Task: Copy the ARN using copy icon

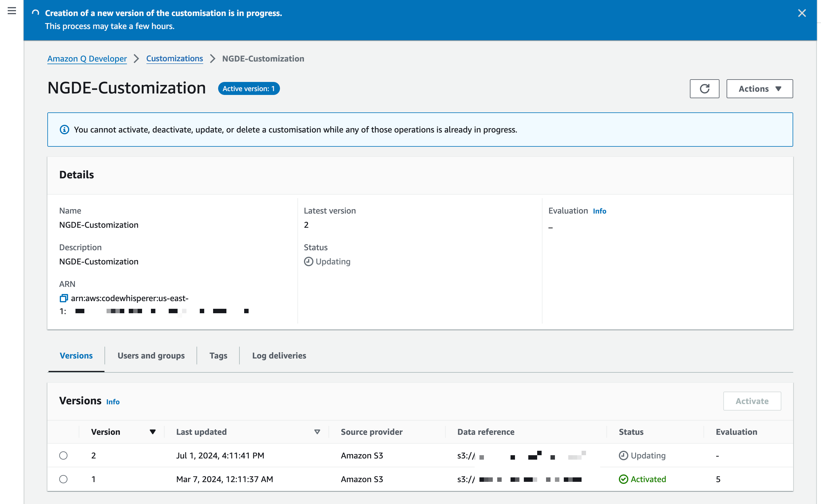Action: pos(63,298)
